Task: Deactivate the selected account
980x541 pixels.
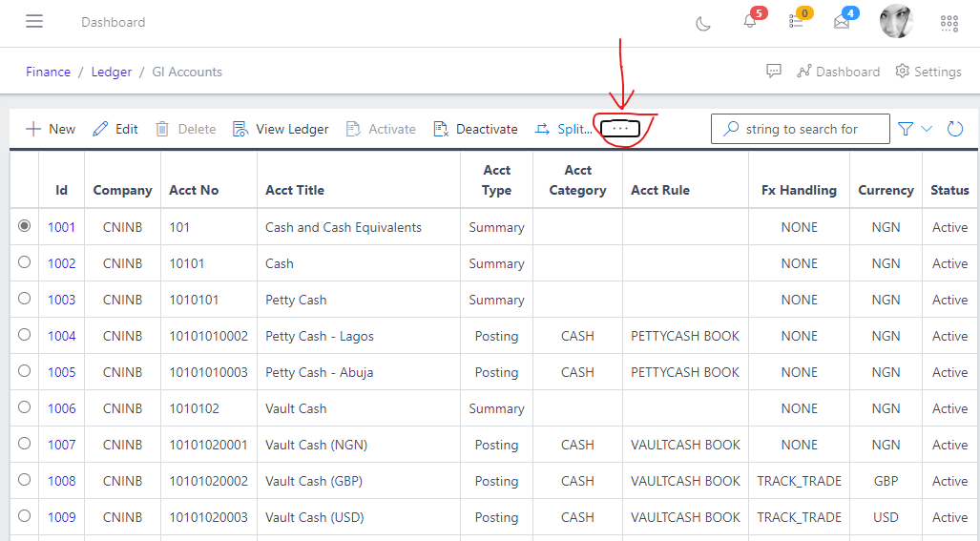Action: tap(475, 129)
